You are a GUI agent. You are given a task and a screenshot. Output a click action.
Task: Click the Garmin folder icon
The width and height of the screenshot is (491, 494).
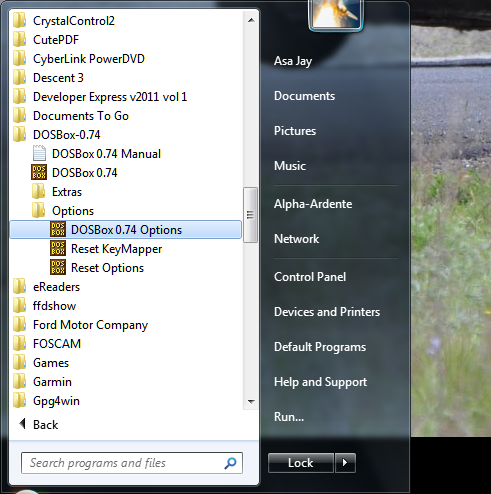click(x=19, y=382)
